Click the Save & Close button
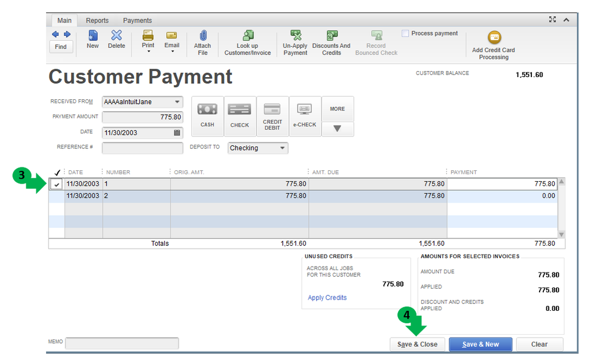 tap(417, 344)
